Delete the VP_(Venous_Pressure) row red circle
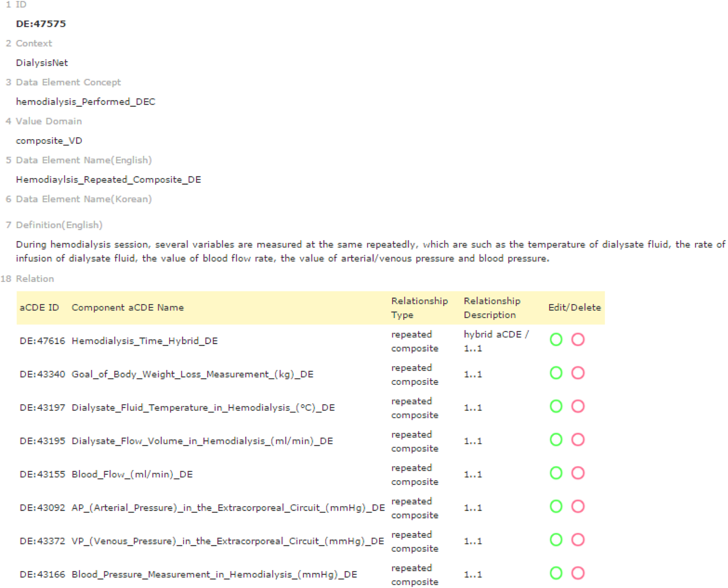 578,539
